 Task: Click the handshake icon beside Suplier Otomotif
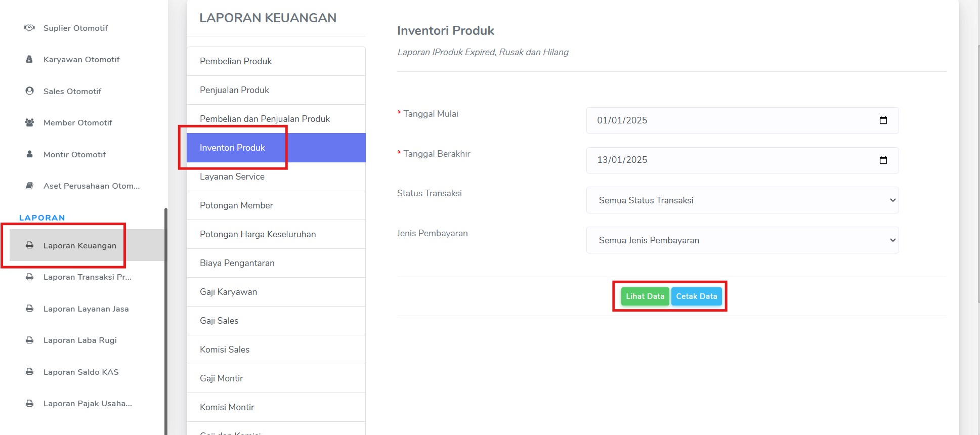pyautogui.click(x=29, y=28)
